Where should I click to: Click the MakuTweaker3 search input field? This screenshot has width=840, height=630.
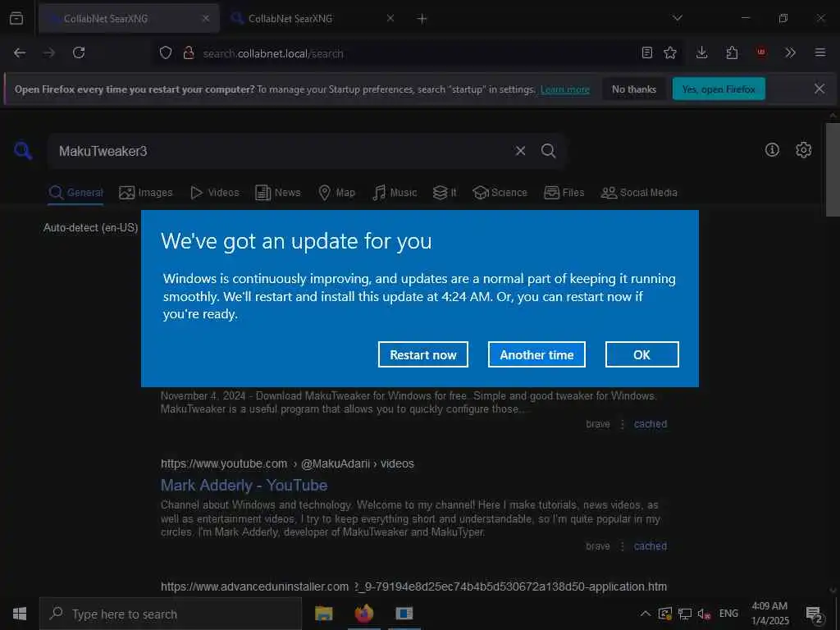[279, 152]
